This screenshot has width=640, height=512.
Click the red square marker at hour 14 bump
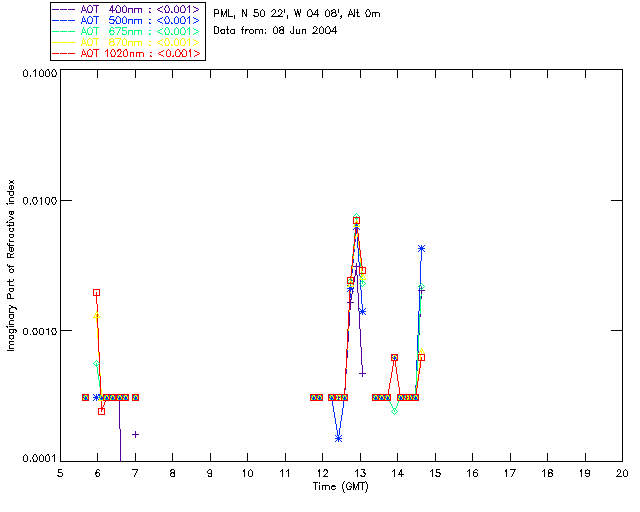(x=394, y=358)
